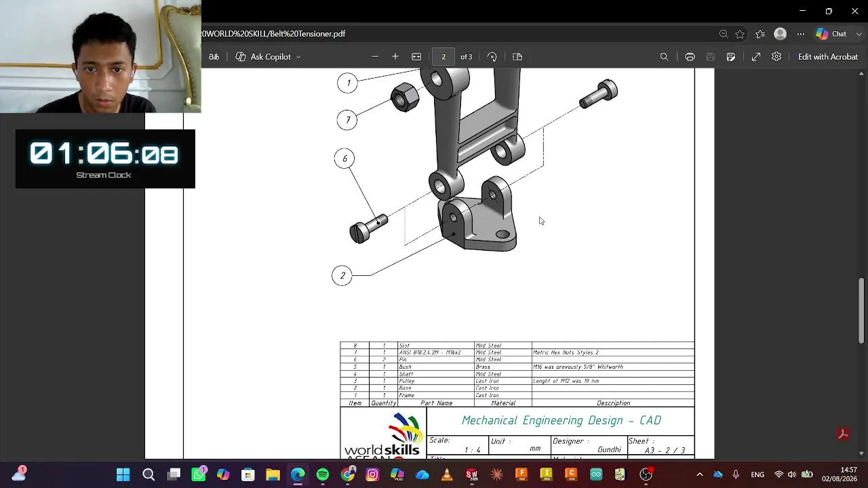The width and height of the screenshot is (868, 488).
Task: Open Task View on the taskbar
Action: (x=174, y=474)
